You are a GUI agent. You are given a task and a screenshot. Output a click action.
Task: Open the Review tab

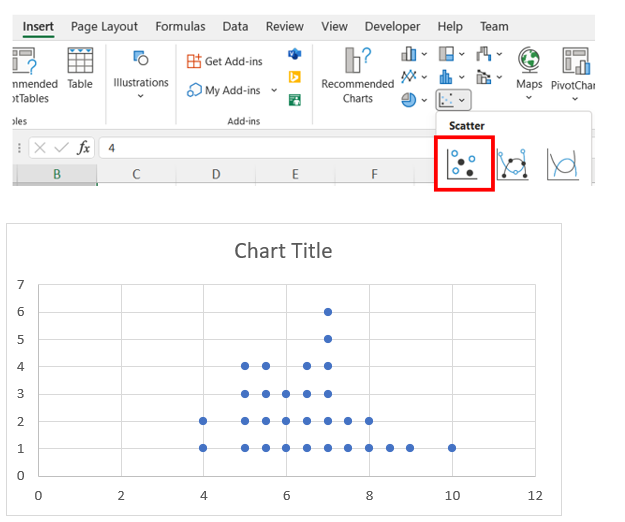[x=285, y=27]
